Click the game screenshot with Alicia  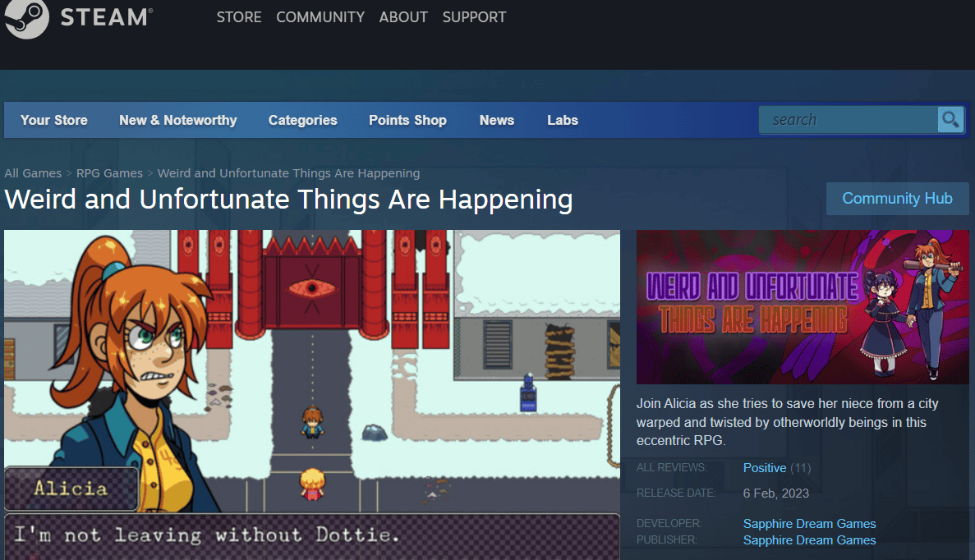click(x=312, y=370)
